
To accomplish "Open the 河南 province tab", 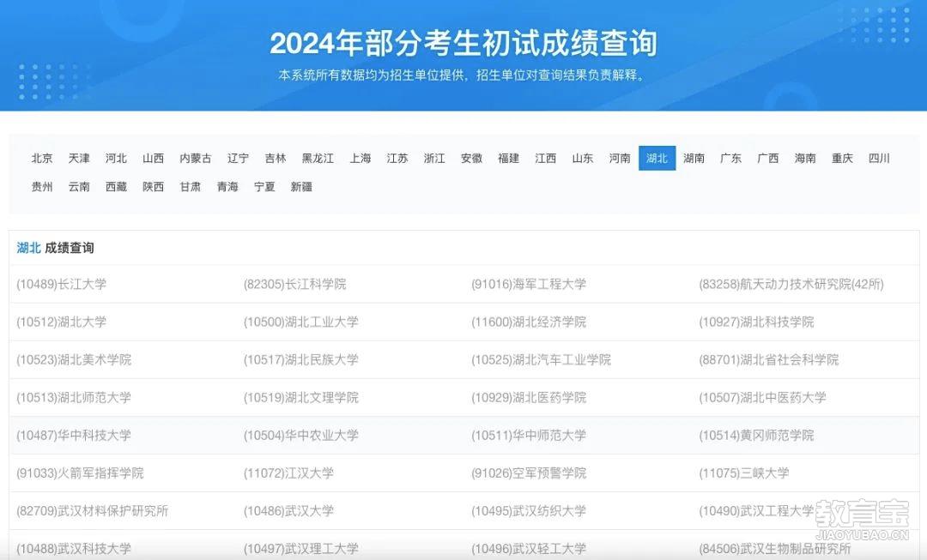I will 621,159.
